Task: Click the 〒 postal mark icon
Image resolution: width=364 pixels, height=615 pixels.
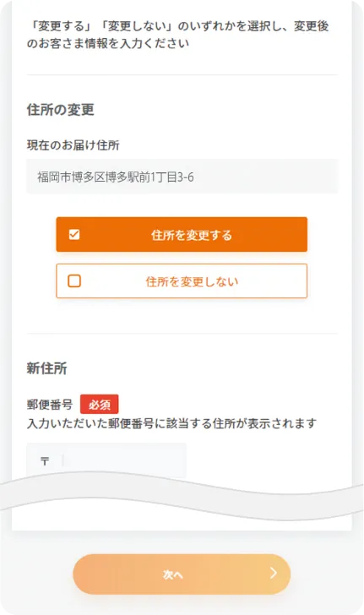Action: [45, 461]
